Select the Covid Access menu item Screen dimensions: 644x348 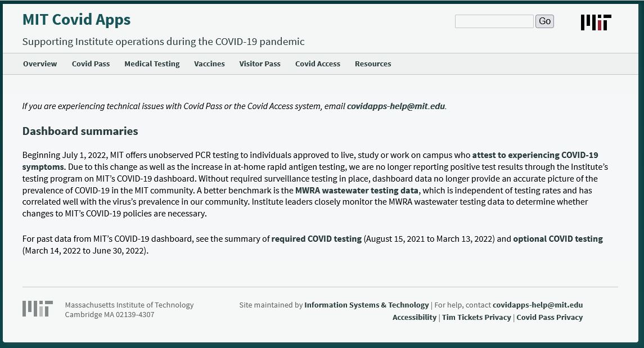pos(318,64)
